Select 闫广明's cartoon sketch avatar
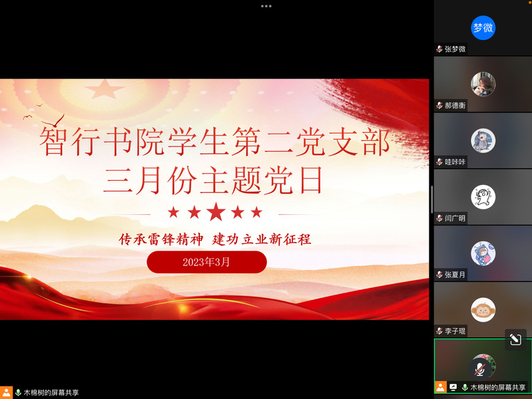This screenshot has width=532, height=399. (x=483, y=197)
